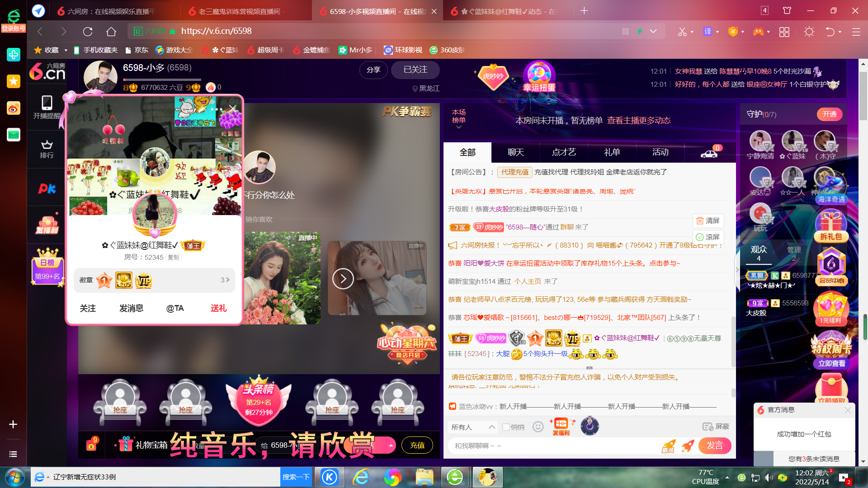Image resolution: width=868 pixels, height=488 pixels.
Task: Open the yellow star favorites sidebar icon
Action: click(x=14, y=81)
